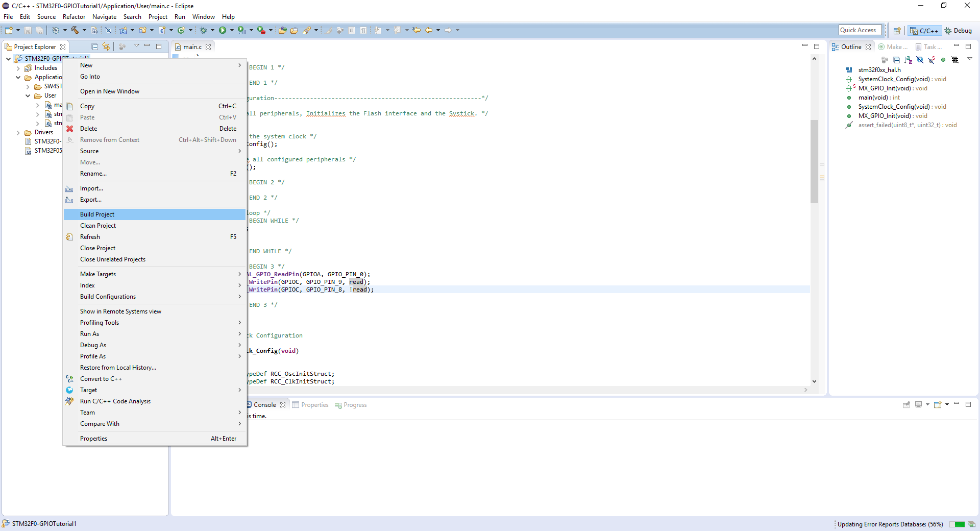
Task: Expand the Includes node in project tree
Action: tap(18, 68)
